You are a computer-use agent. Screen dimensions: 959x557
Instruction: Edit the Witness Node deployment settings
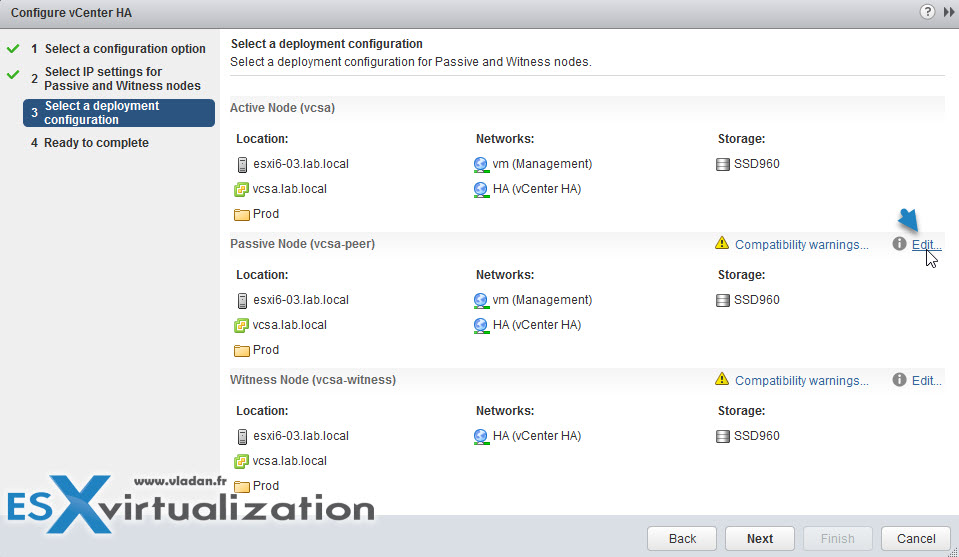pos(926,381)
